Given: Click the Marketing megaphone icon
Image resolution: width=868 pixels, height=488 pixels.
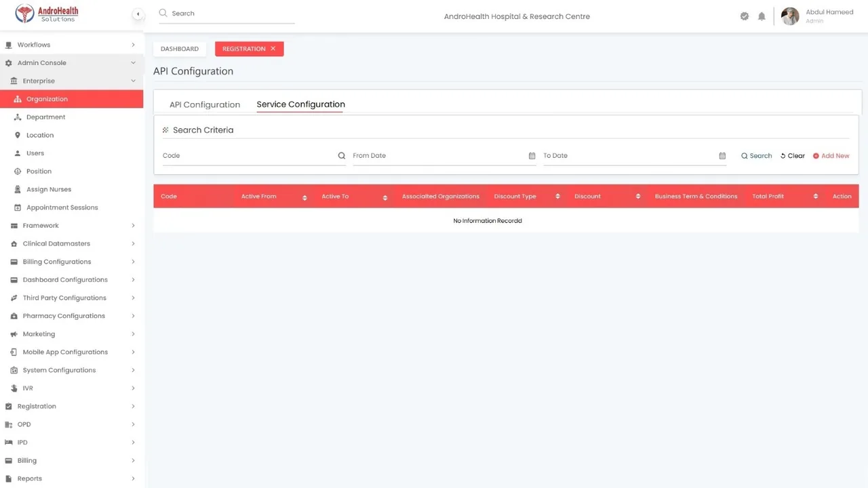Looking at the screenshot, I should click(14, 334).
